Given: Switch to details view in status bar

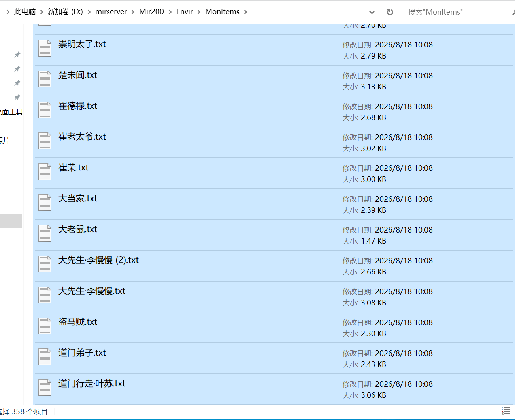Looking at the screenshot, I should [506, 411].
